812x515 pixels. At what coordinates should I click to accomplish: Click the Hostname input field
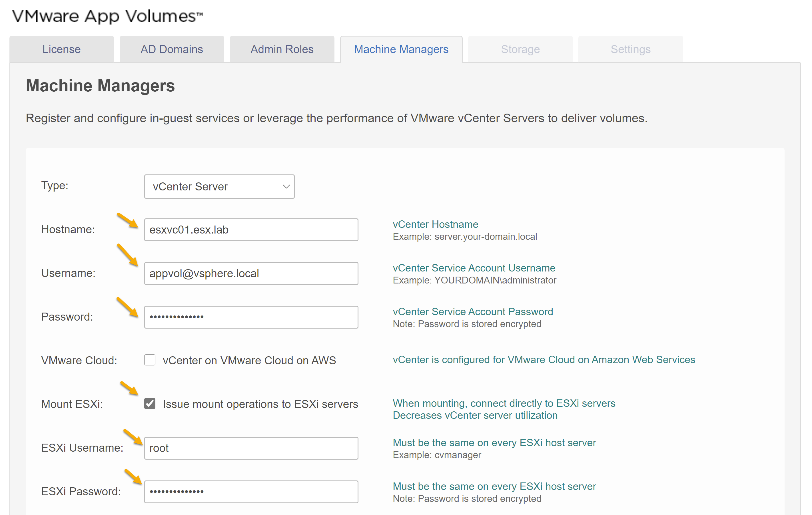point(251,230)
